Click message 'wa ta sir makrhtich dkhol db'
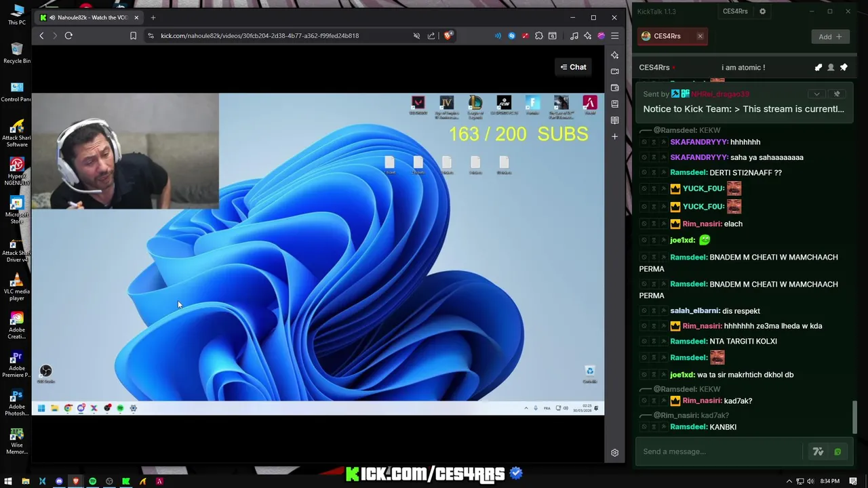This screenshot has height=488, width=868. coord(746,375)
